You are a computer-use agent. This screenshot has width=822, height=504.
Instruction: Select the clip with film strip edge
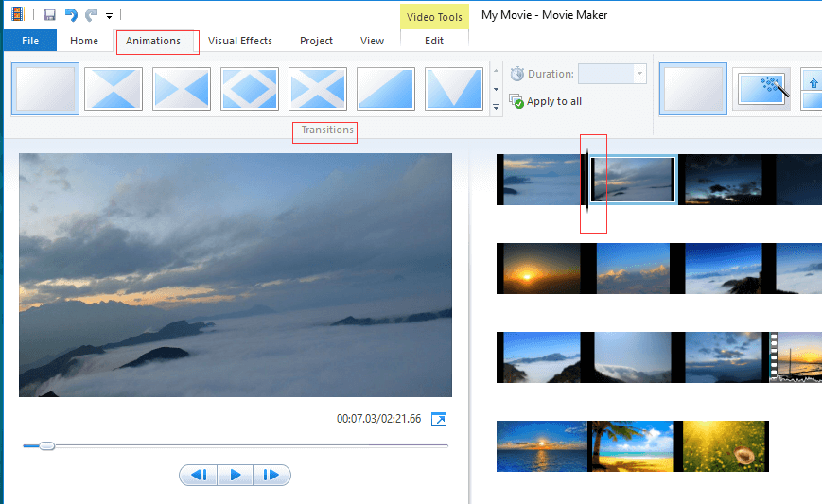click(x=796, y=357)
